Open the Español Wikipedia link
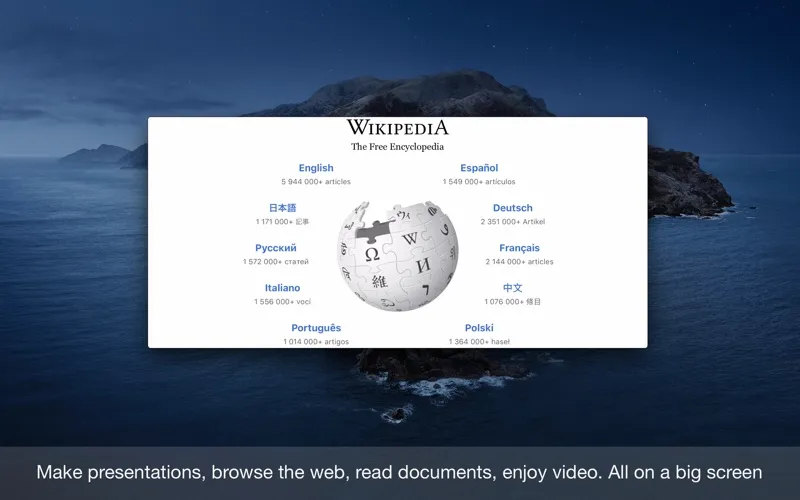The width and height of the screenshot is (800, 500). [x=479, y=168]
